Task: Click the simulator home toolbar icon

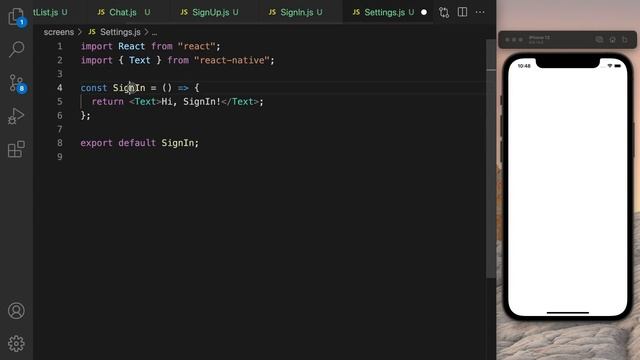Action: tap(612, 40)
